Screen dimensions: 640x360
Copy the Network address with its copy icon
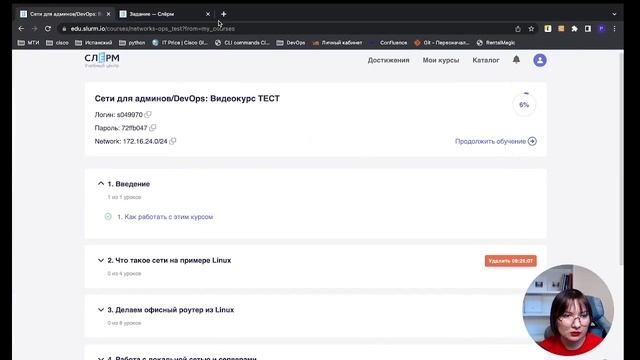(173, 141)
